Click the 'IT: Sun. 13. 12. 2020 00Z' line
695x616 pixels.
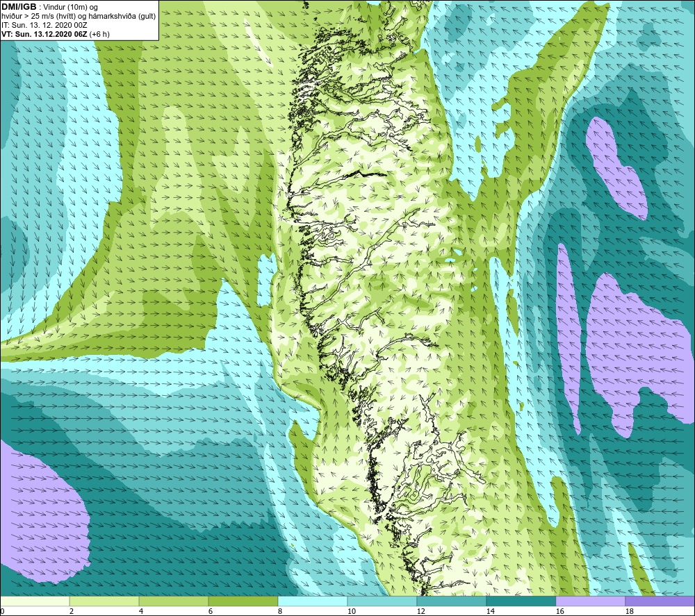44,25
